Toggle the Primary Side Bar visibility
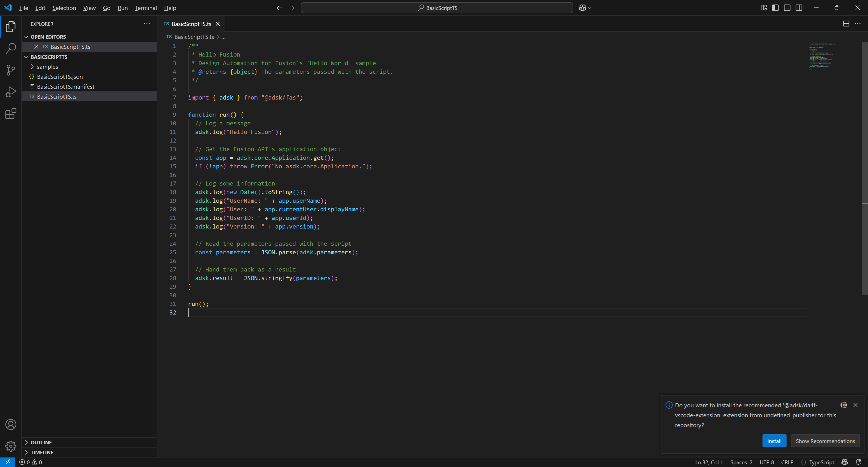This screenshot has width=868, height=467. 775,8
